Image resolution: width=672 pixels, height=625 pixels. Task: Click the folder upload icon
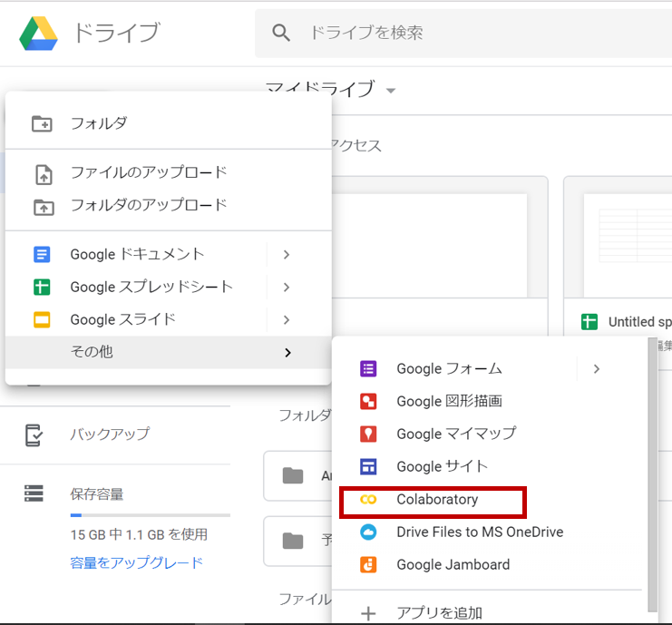click(44, 207)
